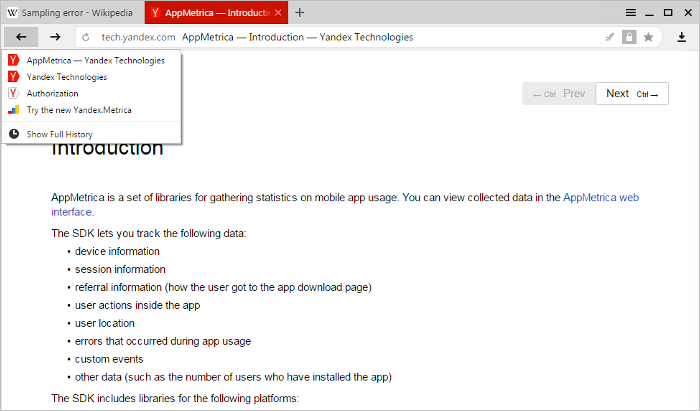Click the Yandex.Metrica colored bars favicon

pyautogui.click(x=14, y=110)
